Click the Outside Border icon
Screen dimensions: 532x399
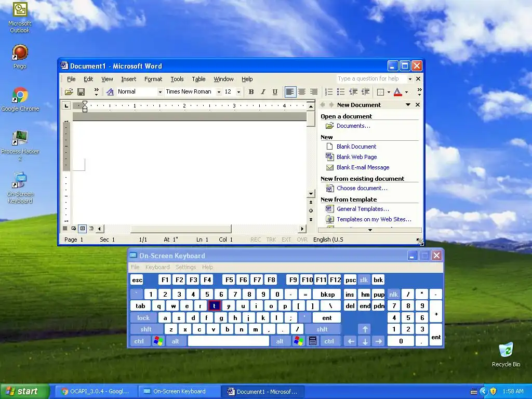coord(380,92)
